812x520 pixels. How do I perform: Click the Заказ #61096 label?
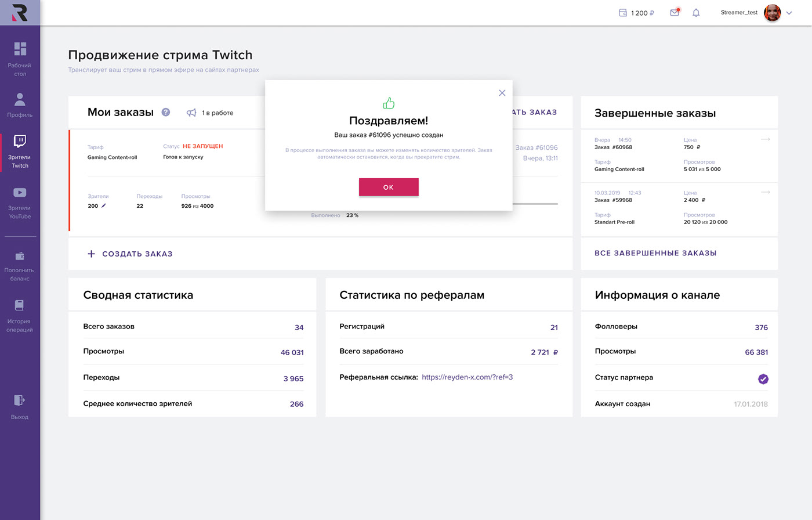coord(536,147)
